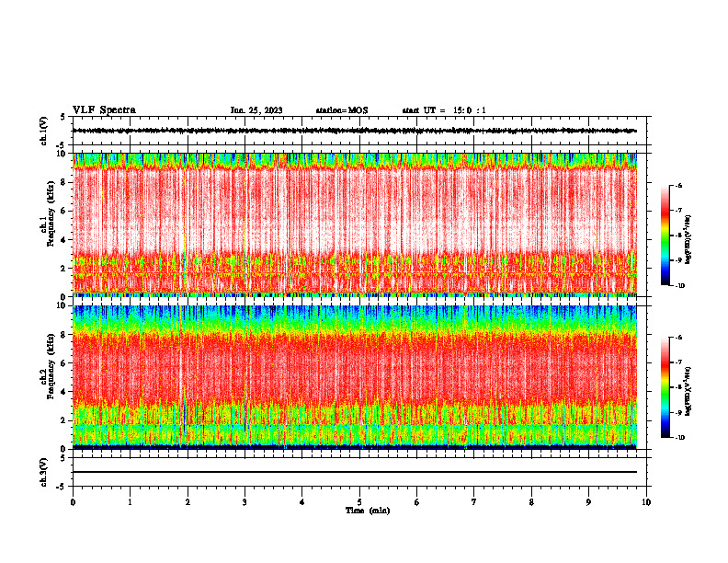The width and height of the screenshot is (728, 563).
Task: Click the ch.2 power spectral density colorbar
Action: [665, 387]
